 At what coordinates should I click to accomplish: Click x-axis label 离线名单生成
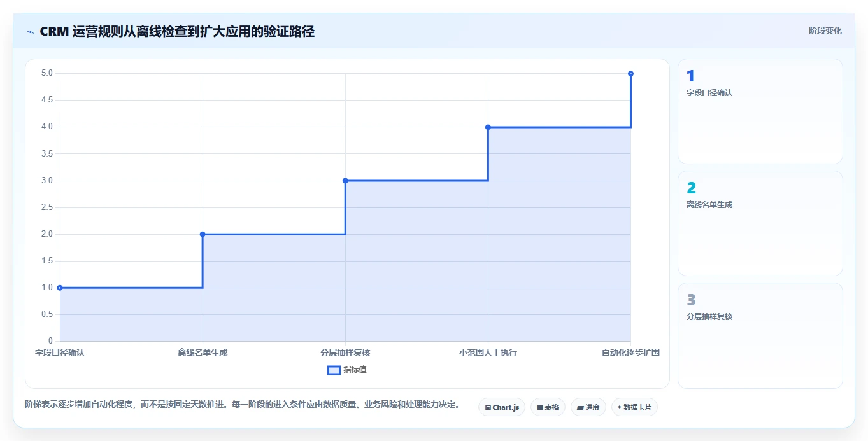[203, 353]
